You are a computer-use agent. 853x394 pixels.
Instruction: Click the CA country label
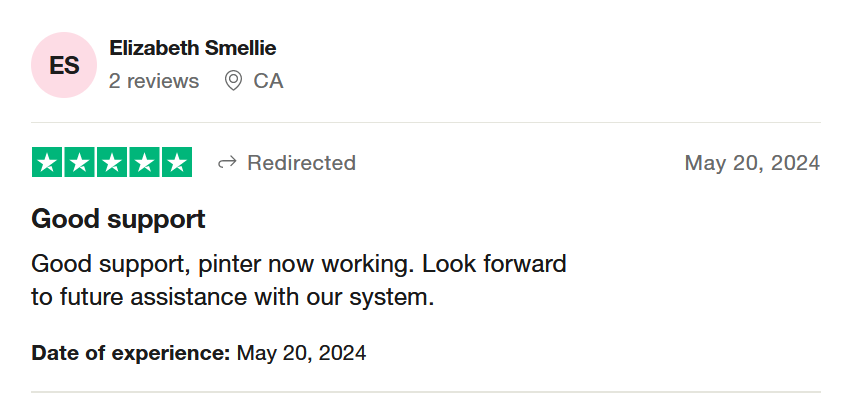coord(268,81)
